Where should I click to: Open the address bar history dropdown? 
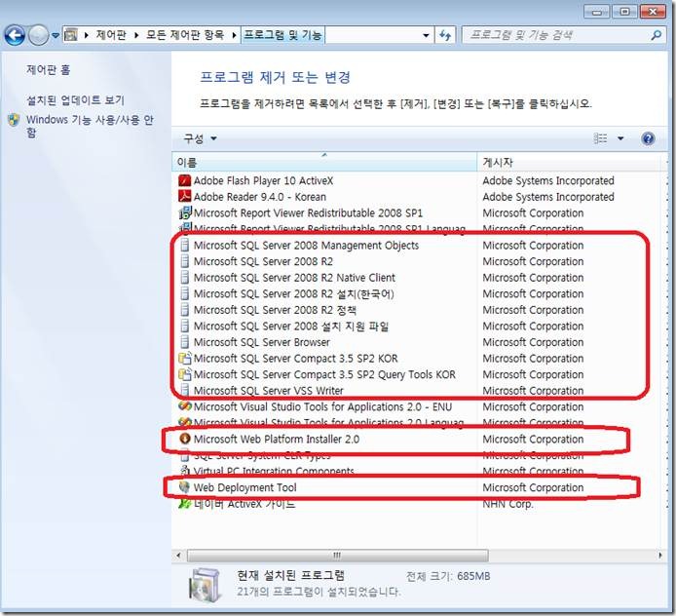(426, 35)
